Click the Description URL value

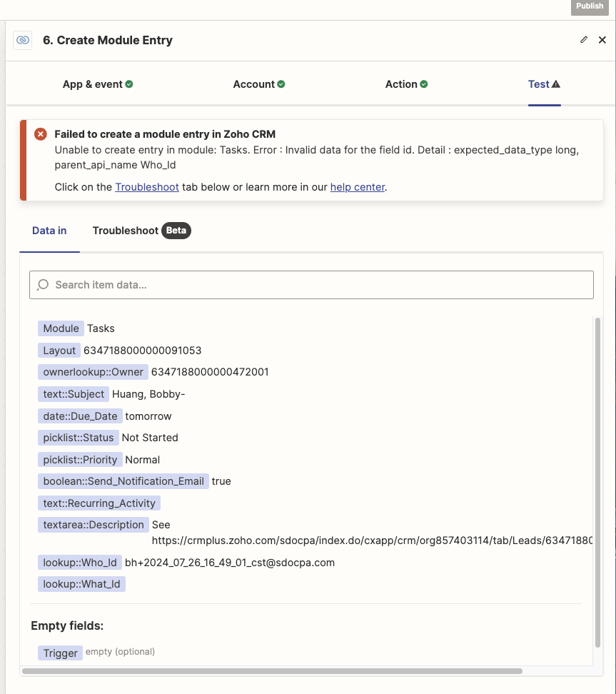tap(372, 540)
